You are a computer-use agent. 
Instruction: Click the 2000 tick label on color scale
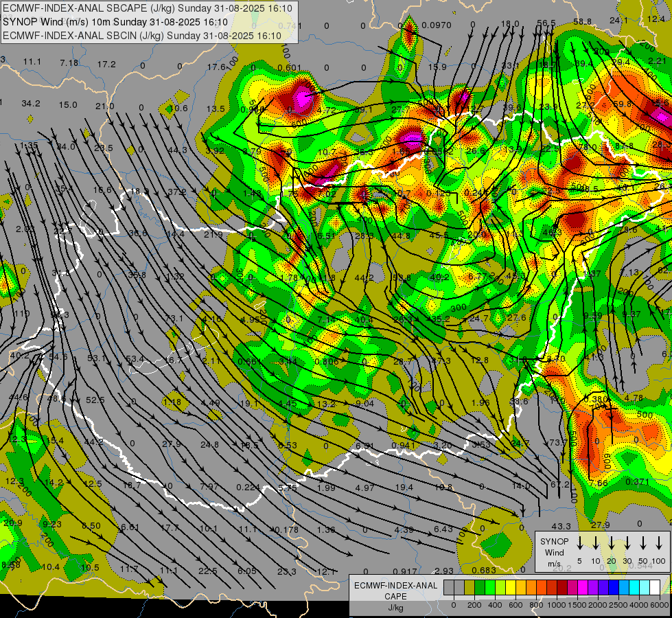click(598, 605)
